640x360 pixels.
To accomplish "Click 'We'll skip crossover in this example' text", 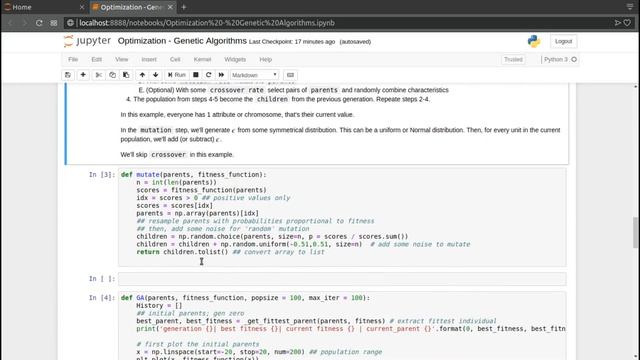I will coord(177,155).
